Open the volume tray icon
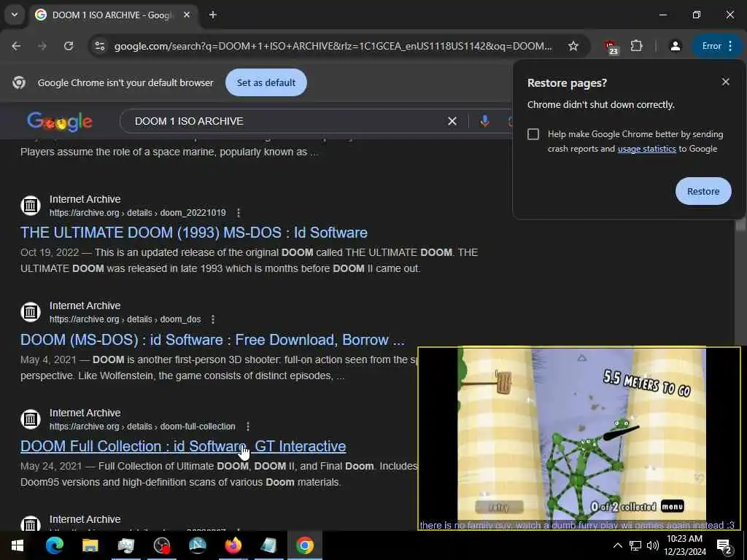Viewport: 747px width, 560px height. point(653,545)
